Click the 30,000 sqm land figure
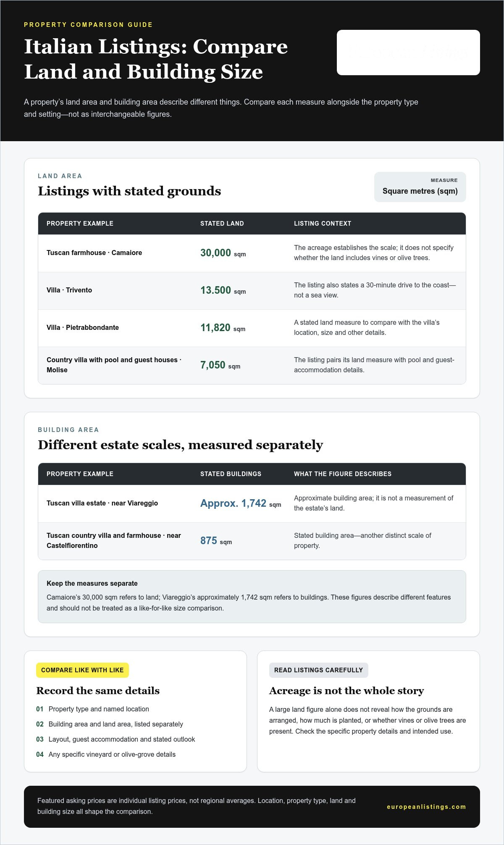The width and height of the screenshot is (504, 845). (x=223, y=253)
